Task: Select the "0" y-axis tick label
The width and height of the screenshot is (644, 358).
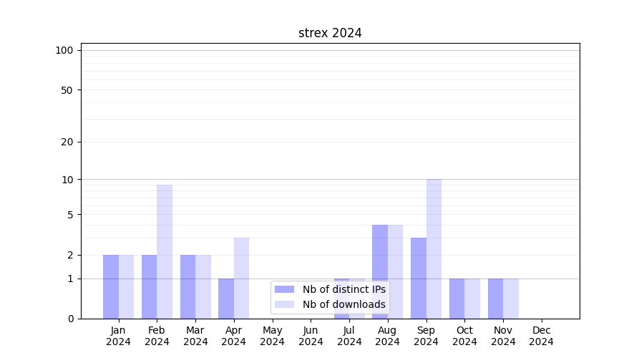Action: pyautogui.click(x=70, y=319)
